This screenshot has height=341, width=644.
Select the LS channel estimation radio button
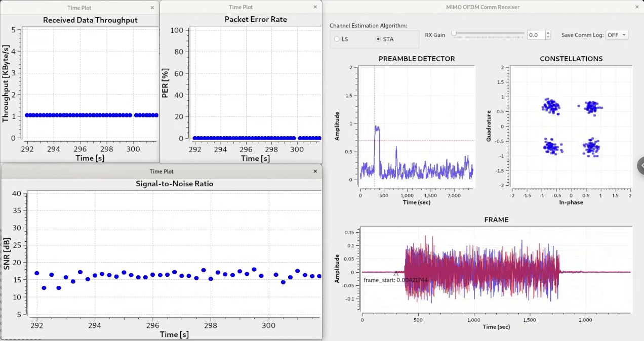337,39
